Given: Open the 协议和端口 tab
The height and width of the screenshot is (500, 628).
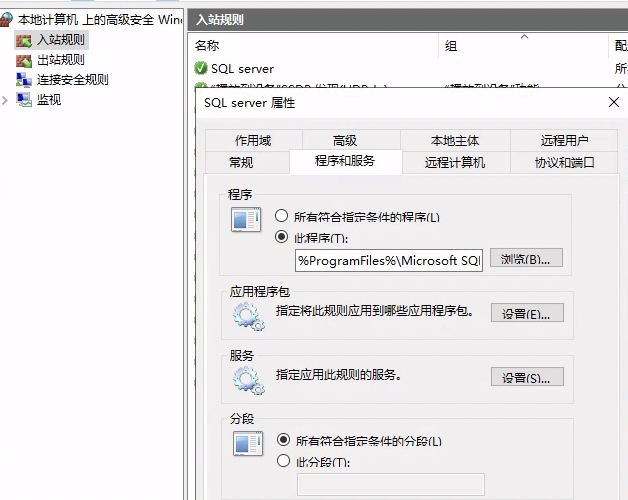Looking at the screenshot, I should click(564, 162).
